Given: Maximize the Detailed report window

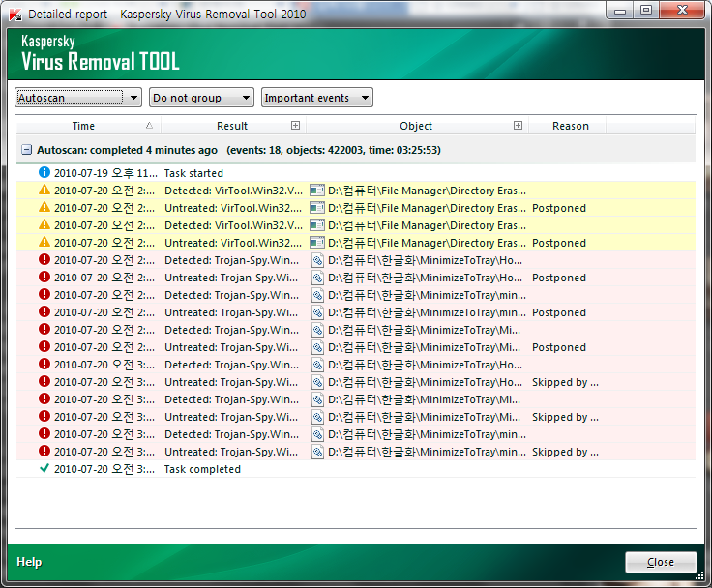Looking at the screenshot, I should point(646,10).
